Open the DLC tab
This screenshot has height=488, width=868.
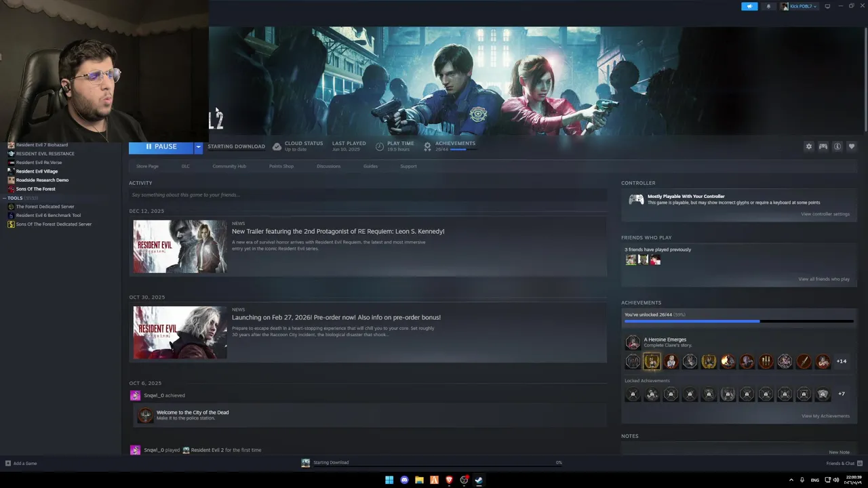tap(185, 166)
